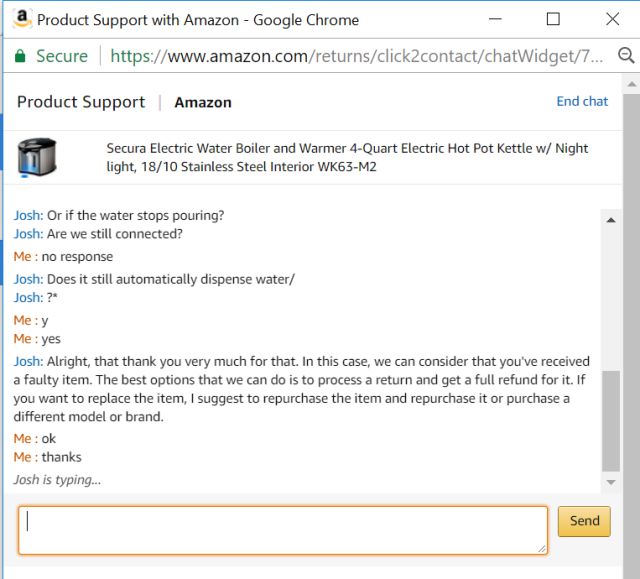The height and width of the screenshot is (579, 640).
Task: Maximize the Chrome chat window
Action: 553,19
